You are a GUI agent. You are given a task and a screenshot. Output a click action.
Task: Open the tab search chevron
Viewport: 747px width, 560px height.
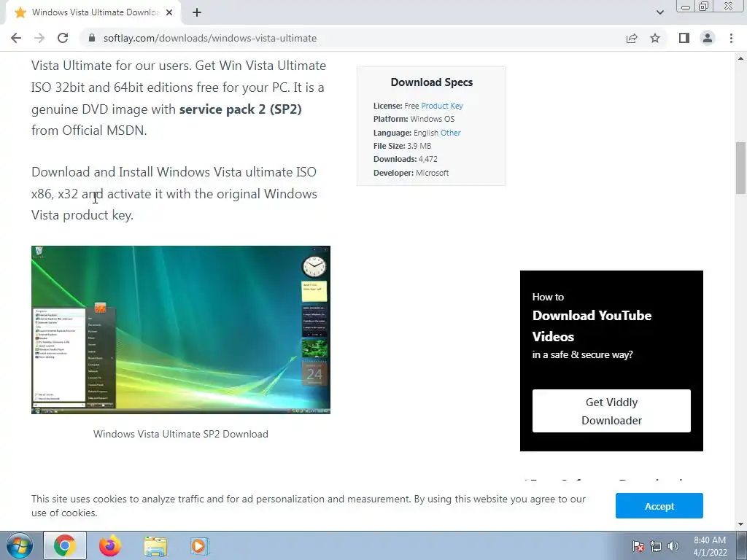(659, 12)
